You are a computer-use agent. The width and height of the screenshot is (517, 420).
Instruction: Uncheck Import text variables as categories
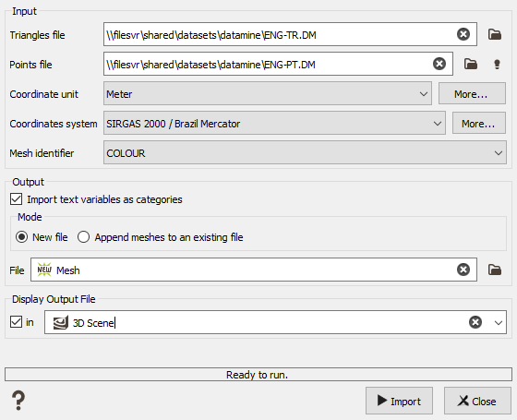click(x=17, y=199)
